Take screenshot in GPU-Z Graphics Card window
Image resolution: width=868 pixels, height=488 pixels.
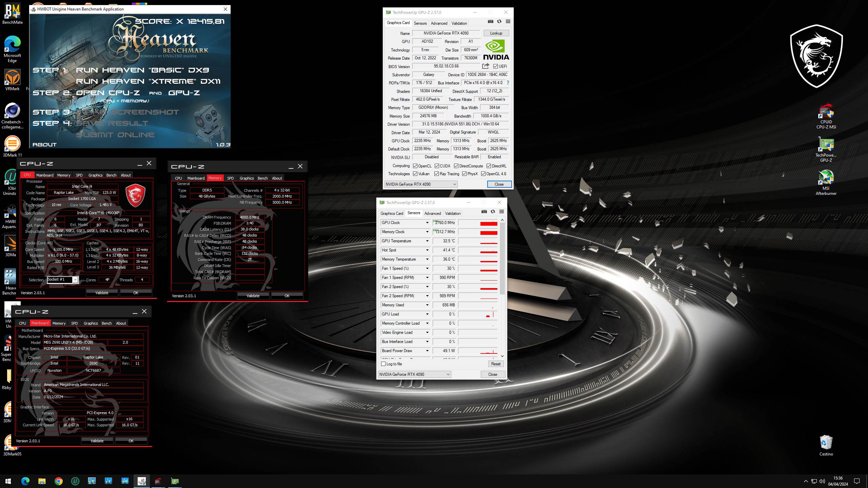pyautogui.click(x=491, y=21)
